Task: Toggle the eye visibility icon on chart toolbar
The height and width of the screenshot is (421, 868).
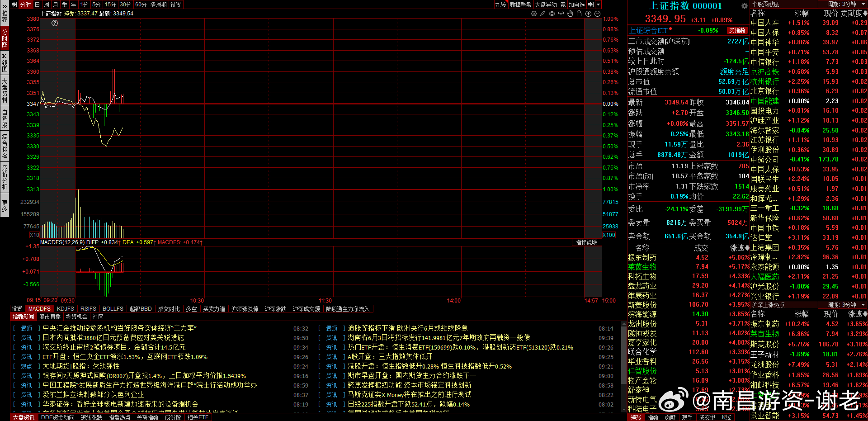Action: pyautogui.click(x=552, y=14)
